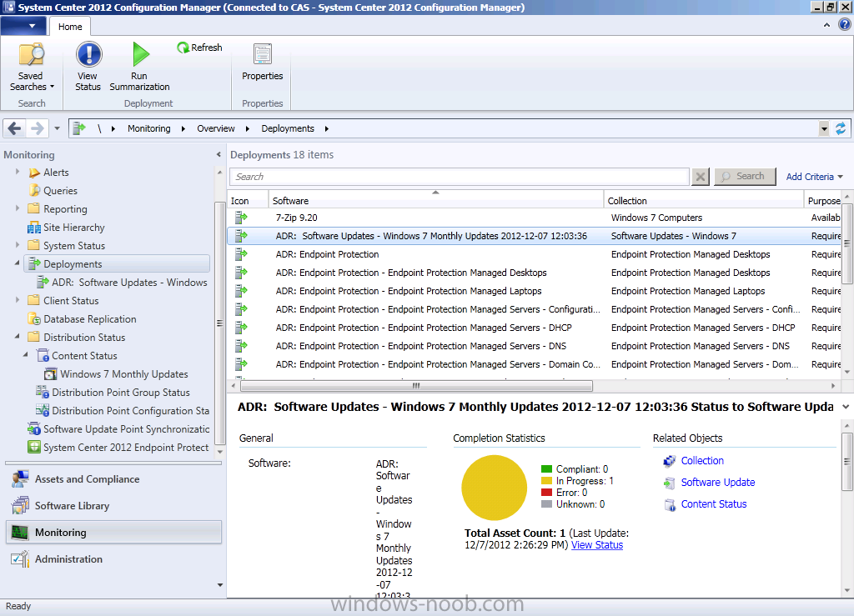Image resolution: width=854 pixels, height=616 pixels.
Task: Click the Database Replication icon
Action: pyautogui.click(x=34, y=319)
